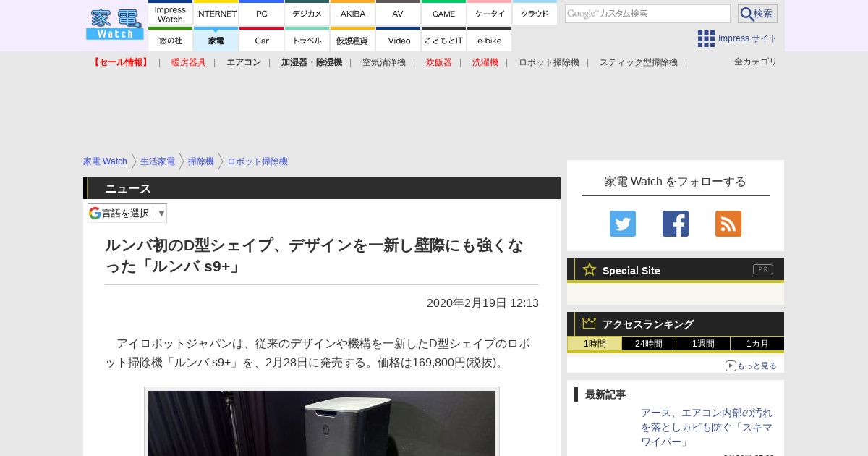This screenshot has height=456, width=868.
Task: Click the Roomba s9+ article photo
Action: [x=322, y=423]
